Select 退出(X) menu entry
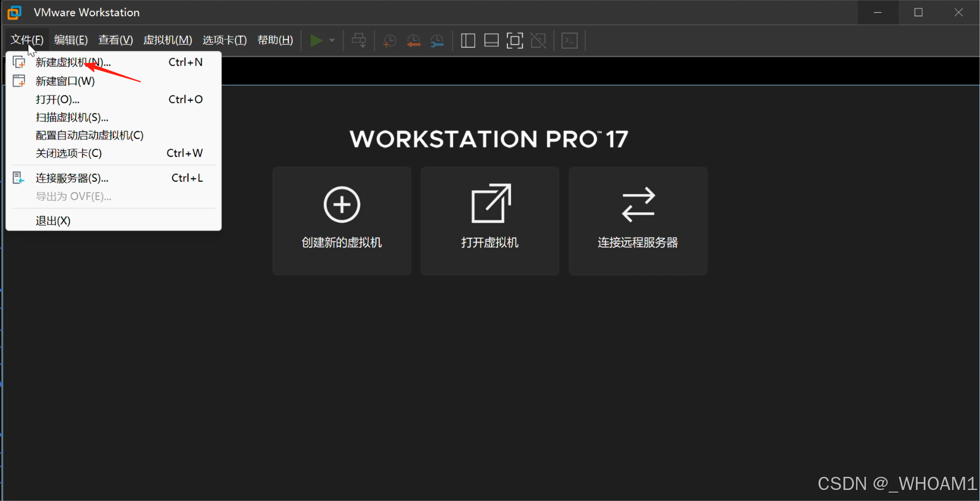This screenshot has height=501, width=980. (x=113, y=221)
